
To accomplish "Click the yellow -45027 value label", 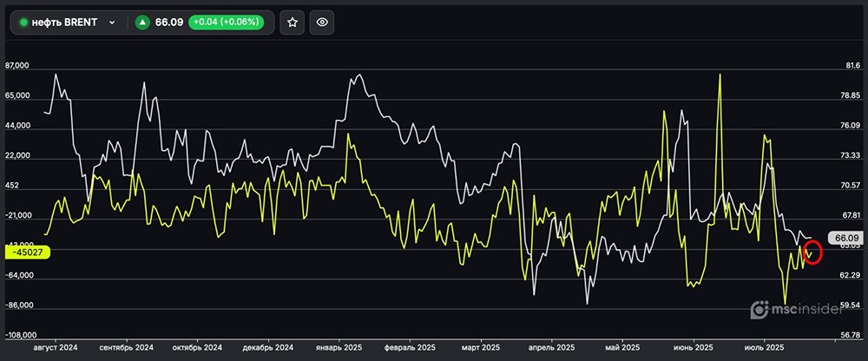I will (x=28, y=252).
